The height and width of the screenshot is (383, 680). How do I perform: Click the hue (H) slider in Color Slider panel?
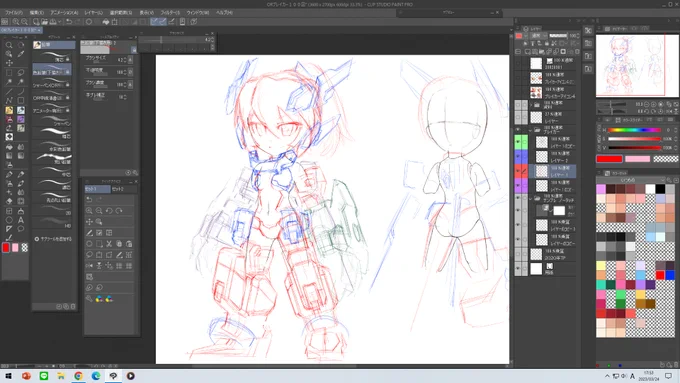(634, 130)
